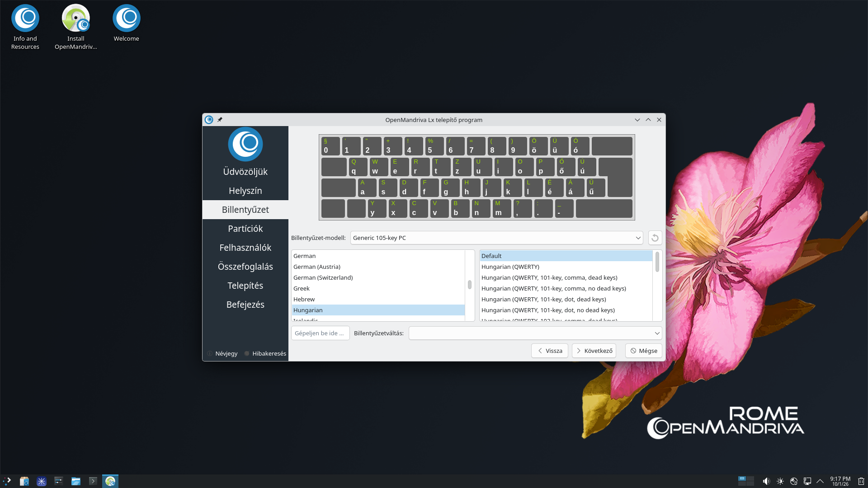Viewport: 868px width, 488px height.
Task: Launch the file manager from taskbar
Action: tap(75, 481)
